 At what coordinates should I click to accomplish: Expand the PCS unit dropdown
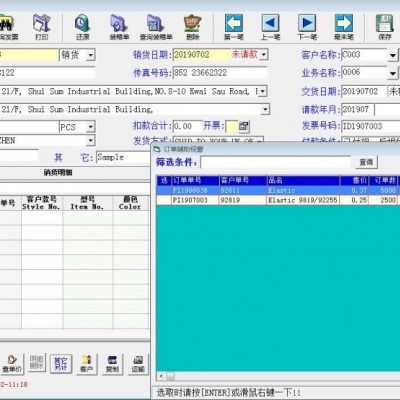point(91,127)
